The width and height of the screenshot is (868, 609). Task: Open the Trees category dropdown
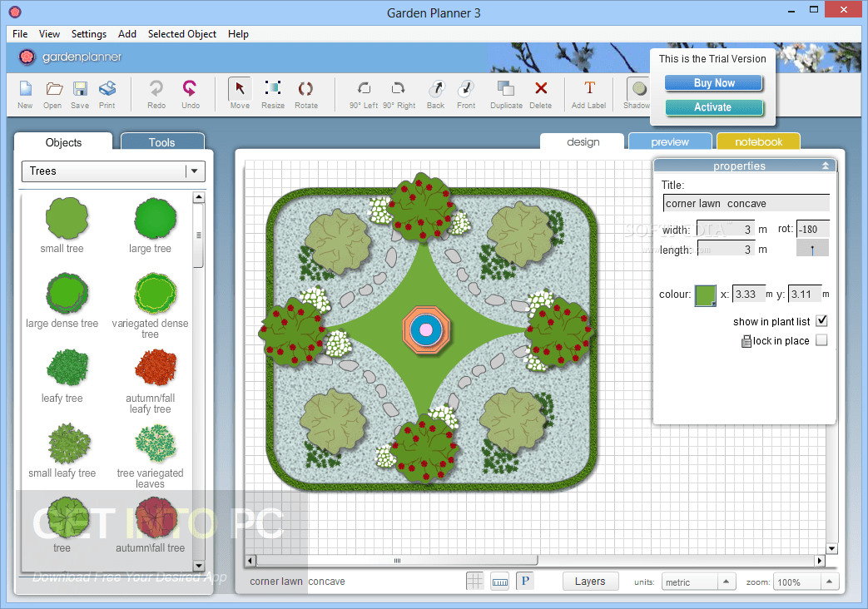tap(194, 171)
